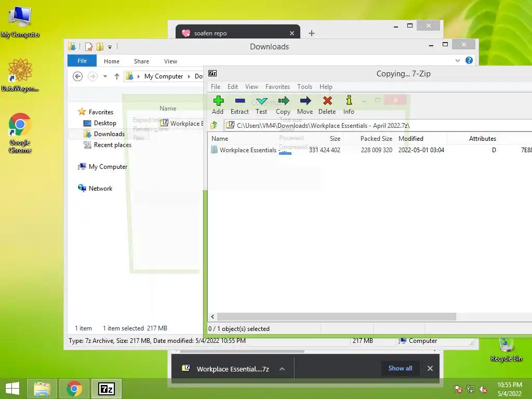
Task: Sort by Modified column in 7-Zip
Action: (x=411, y=138)
